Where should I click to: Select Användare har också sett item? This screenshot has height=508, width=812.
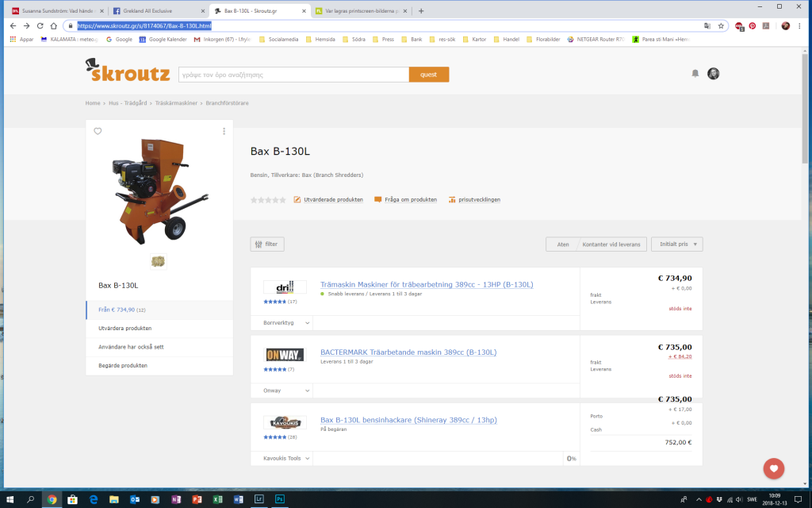[x=159, y=347]
